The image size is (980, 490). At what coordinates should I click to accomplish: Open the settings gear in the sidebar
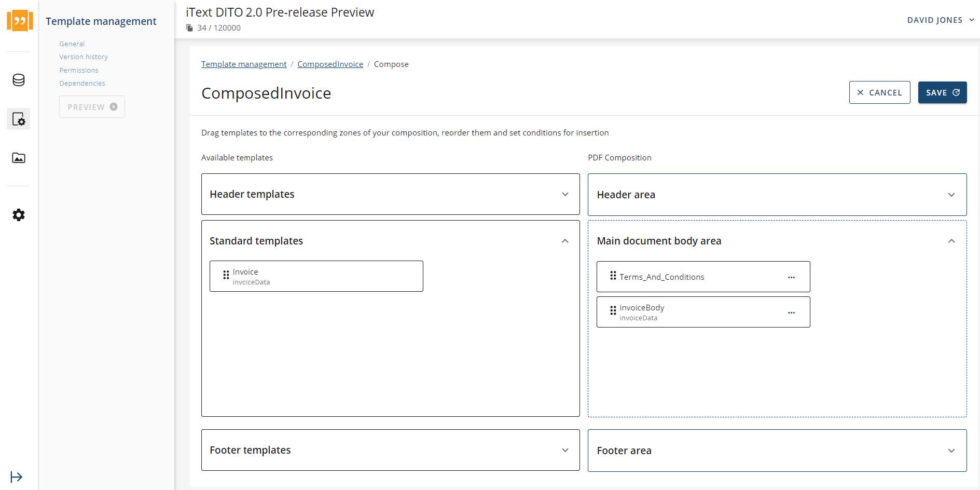click(x=19, y=214)
